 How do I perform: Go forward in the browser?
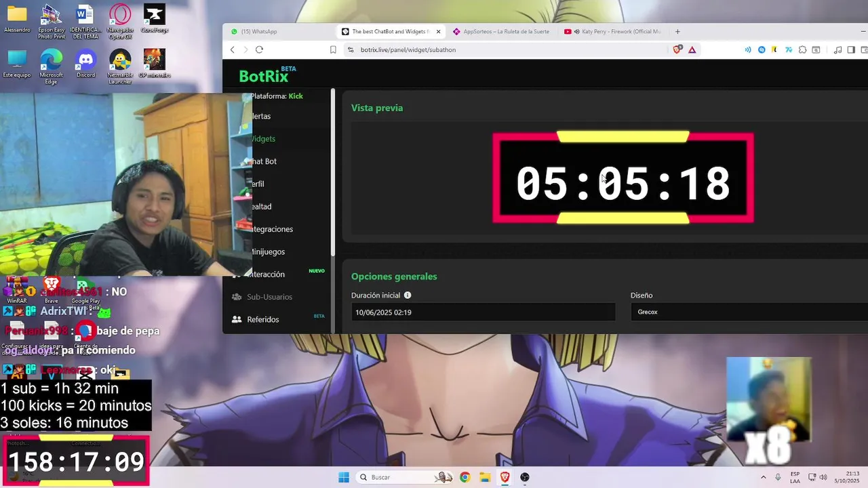click(245, 49)
